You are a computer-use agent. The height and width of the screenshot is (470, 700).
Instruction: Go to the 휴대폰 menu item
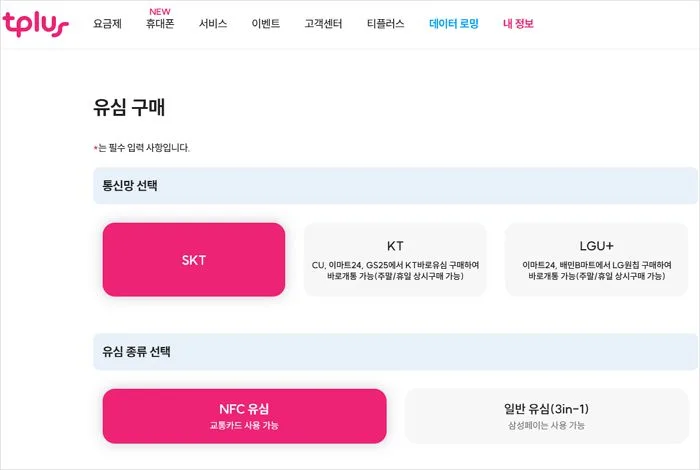(x=160, y=24)
